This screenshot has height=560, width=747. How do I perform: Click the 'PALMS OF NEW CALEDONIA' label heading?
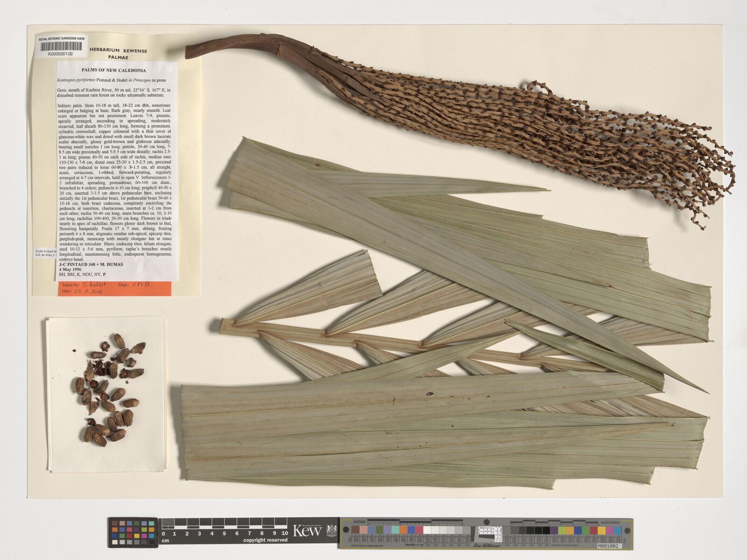[x=114, y=70]
